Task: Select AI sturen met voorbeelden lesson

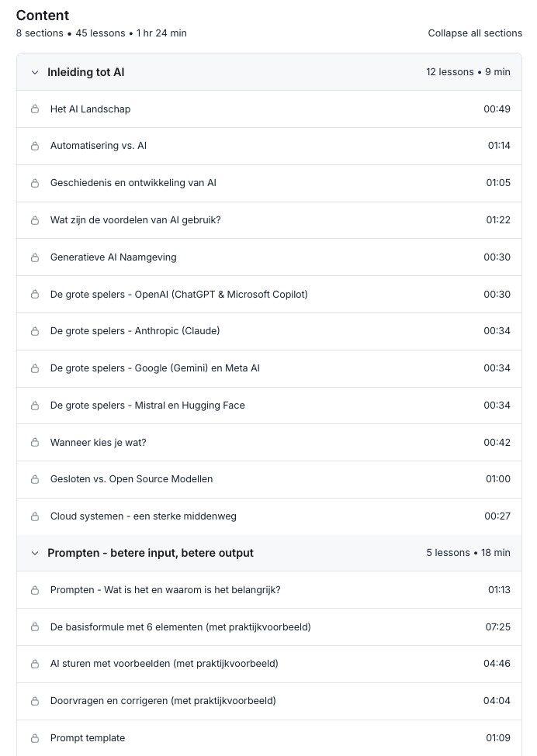Action: click(164, 664)
